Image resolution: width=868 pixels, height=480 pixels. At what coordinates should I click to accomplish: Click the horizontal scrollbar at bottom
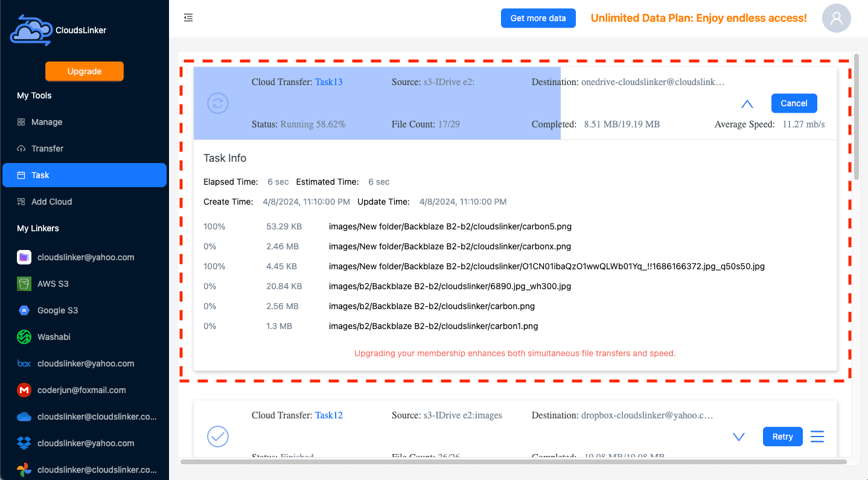click(x=513, y=462)
